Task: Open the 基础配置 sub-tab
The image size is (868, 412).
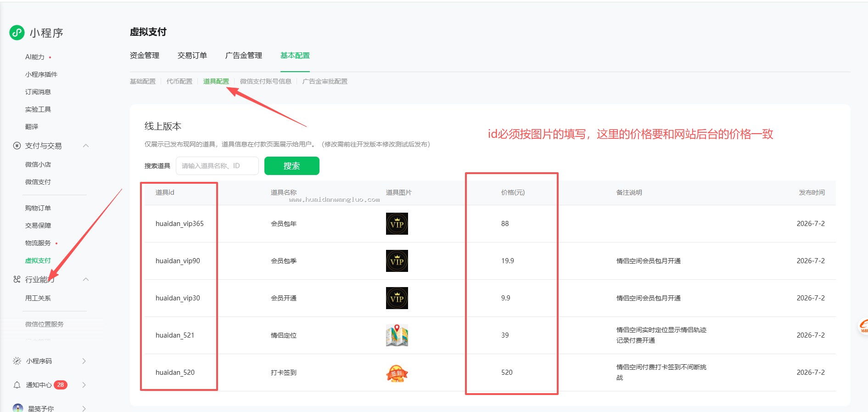Action: [x=143, y=81]
